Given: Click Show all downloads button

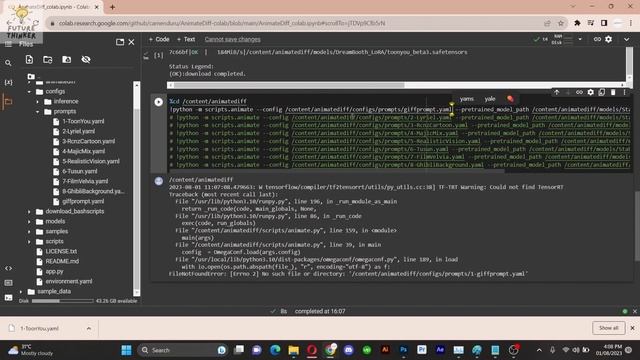Looking at the screenshot, I should 608,328.
